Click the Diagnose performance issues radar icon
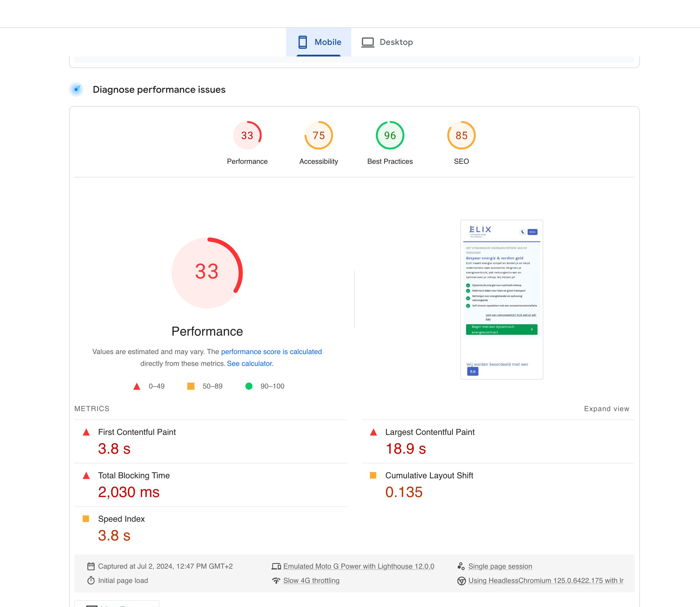The image size is (700, 607). click(76, 89)
